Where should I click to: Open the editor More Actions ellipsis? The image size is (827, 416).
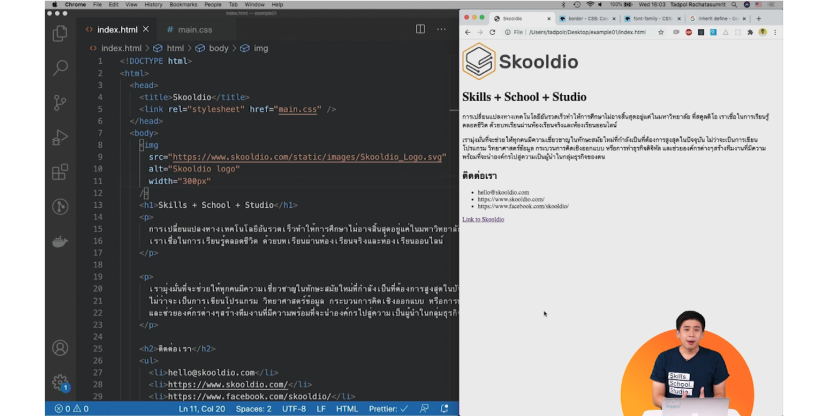(441, 29)
